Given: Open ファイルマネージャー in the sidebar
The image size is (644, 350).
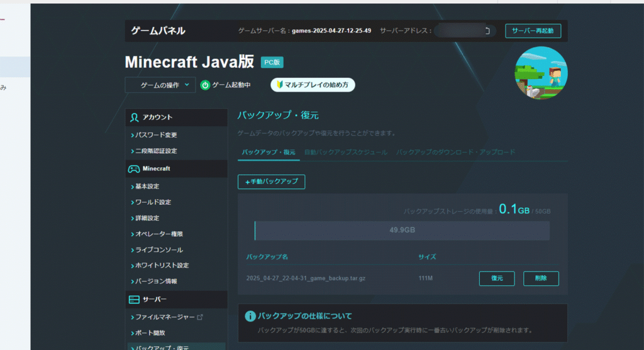Looking at the screenshot, I should tap(165, 317).
